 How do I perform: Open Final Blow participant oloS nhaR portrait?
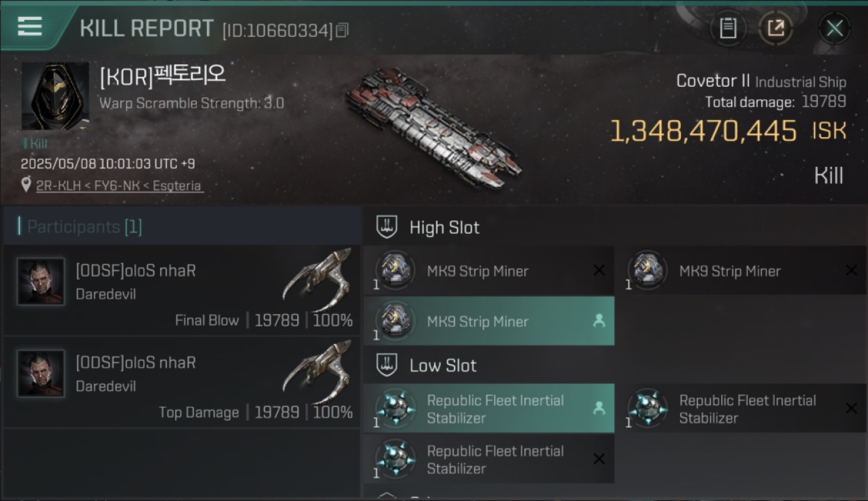click(41, 282)
